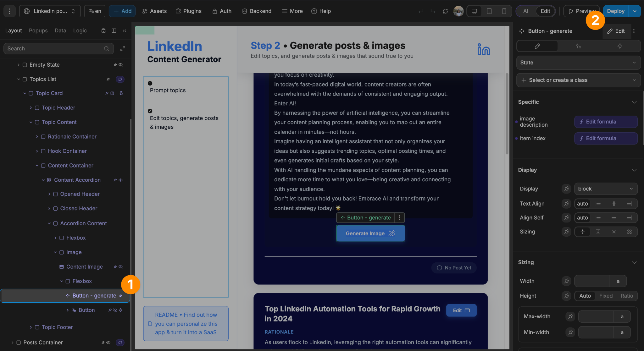Open the State dropdown

pyautogui.click(x=578, y=63)
